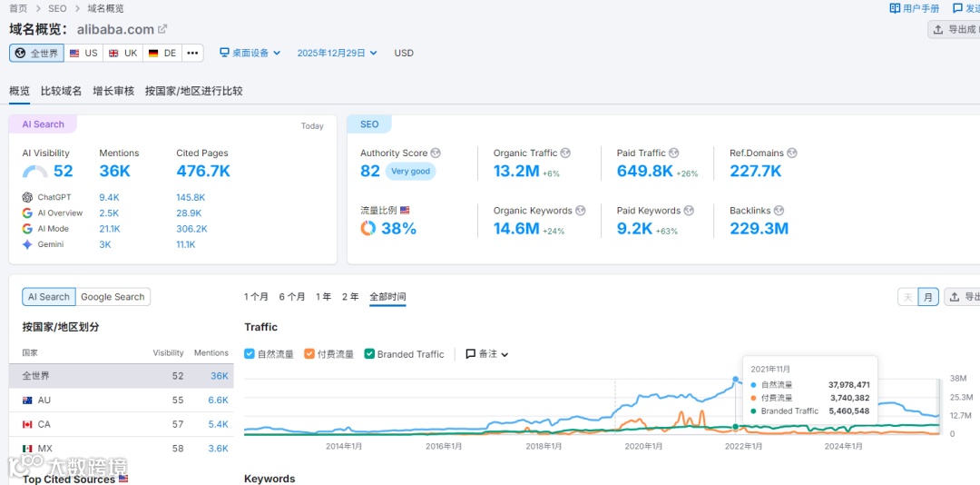Switch to 增长审核 tab
This screenshot has width=980, height=485.
click(x=113, y=91)
